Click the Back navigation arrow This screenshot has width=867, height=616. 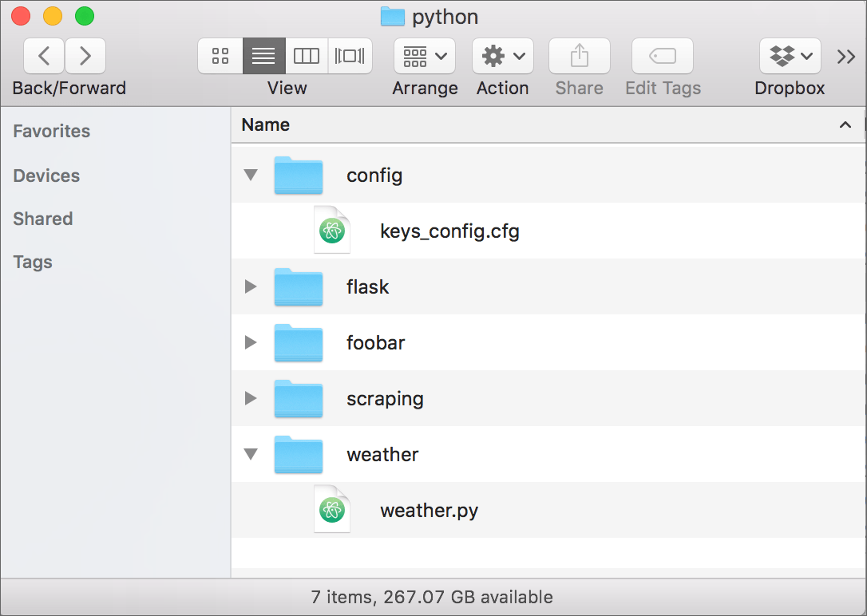click(43, 56)
